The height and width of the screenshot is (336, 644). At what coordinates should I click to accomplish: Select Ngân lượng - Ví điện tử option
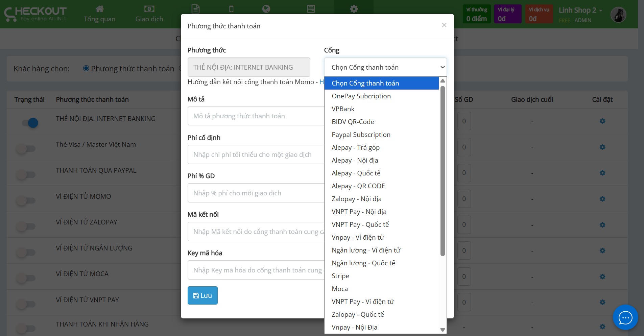tap(382, 250)
